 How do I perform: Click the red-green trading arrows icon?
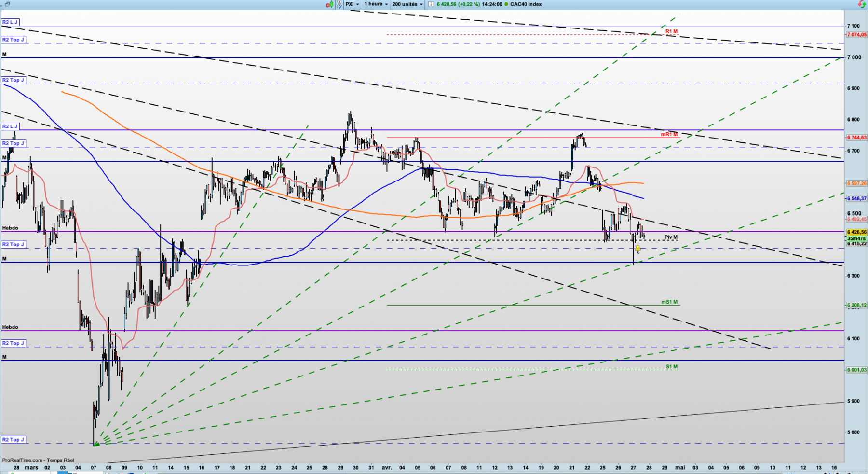click(x=862, y=4)
